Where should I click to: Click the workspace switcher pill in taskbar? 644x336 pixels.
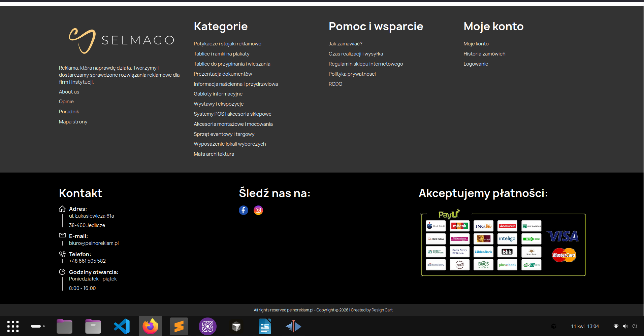(38, 326)
